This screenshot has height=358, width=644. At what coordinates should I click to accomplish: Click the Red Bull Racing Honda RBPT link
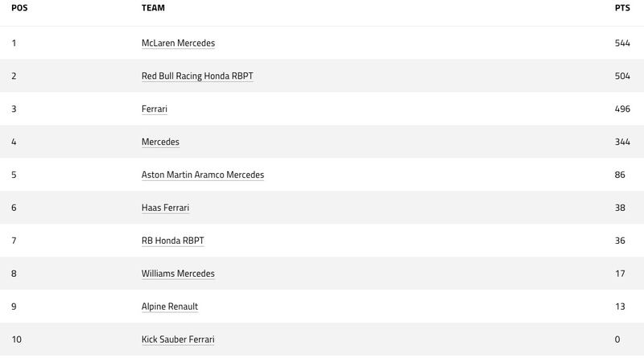coord(197,76)
